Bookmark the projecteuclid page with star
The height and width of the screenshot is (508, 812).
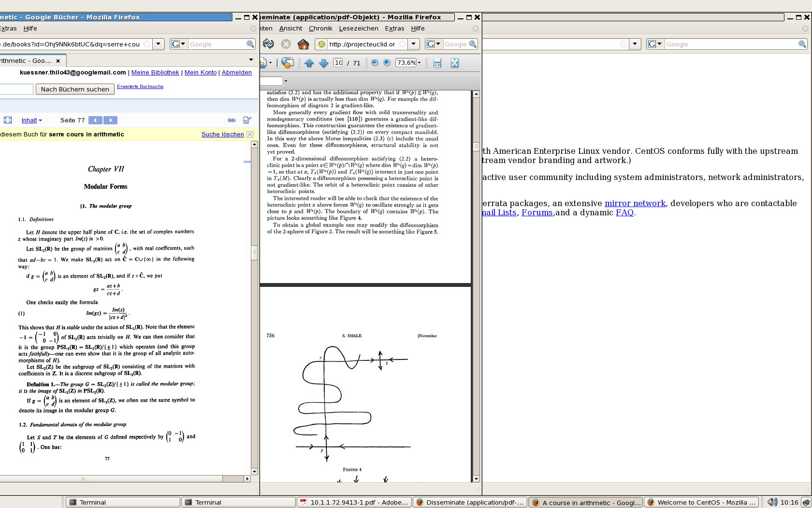[x=403, y=45]
